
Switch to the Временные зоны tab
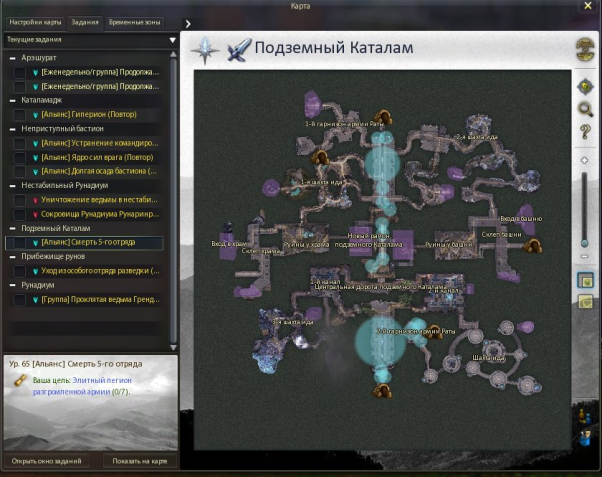(133, 21)
